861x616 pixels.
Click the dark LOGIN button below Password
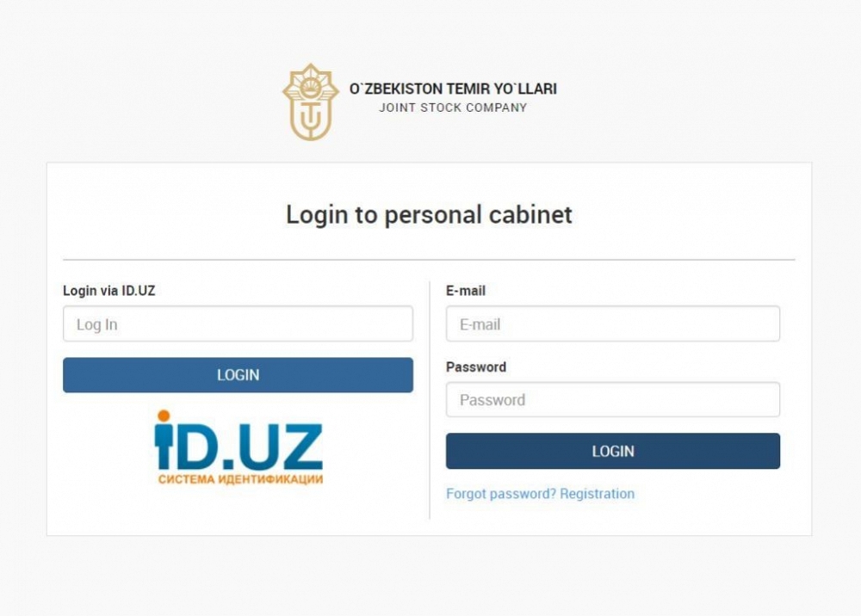tap(613, 451)
